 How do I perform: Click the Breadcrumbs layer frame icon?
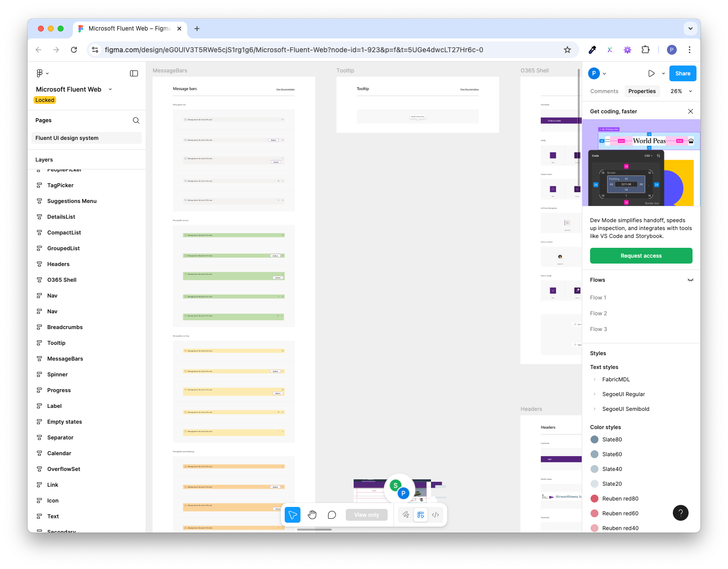(39, 327)
